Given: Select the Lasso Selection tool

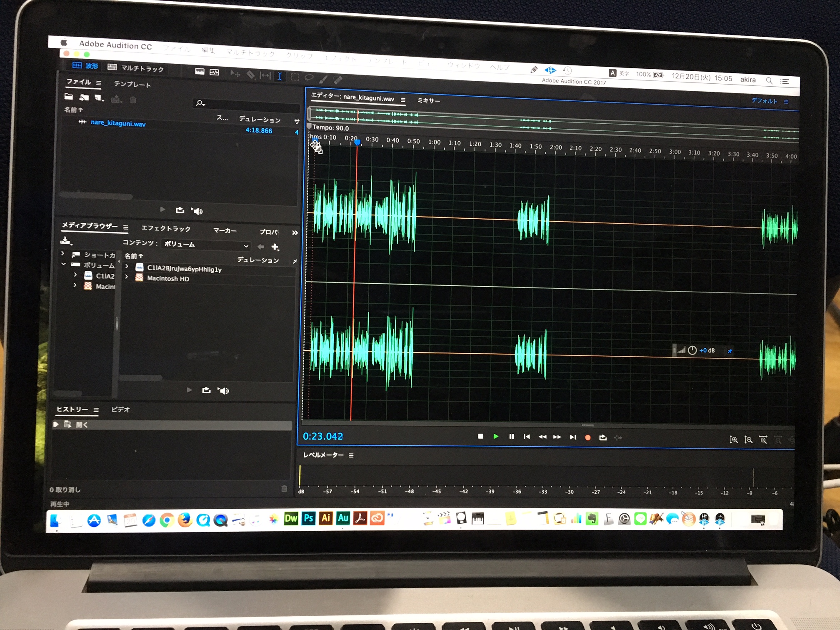Looking at the screenshot, I should click(x=309, y=77).
